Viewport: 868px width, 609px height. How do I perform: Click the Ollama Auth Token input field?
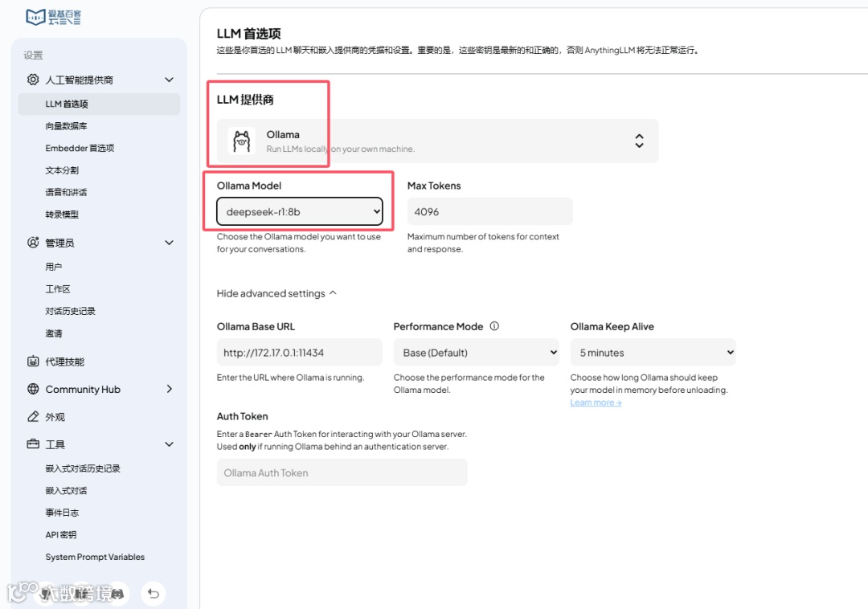click(x=342, y=472)
